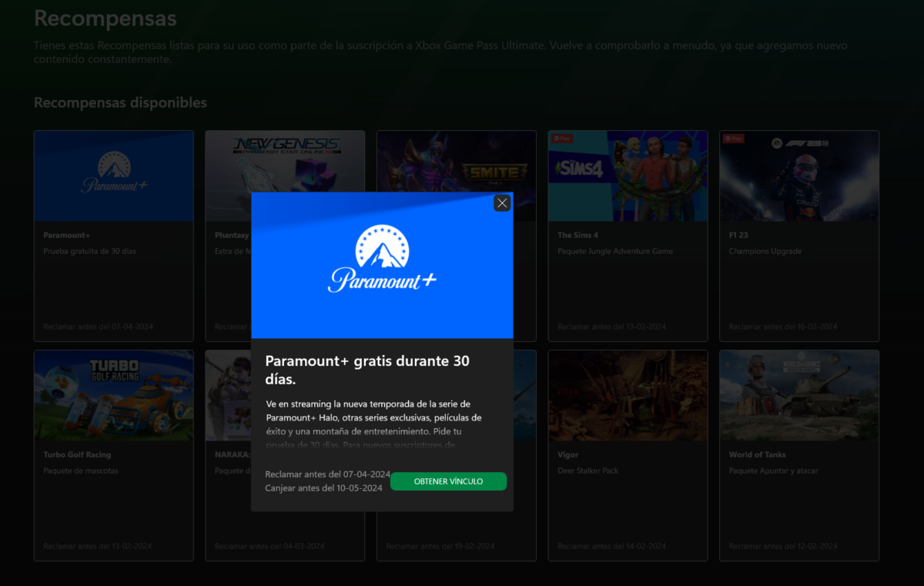Click 'Reclamar antes del 13-02-2024' on Sims 4 card

pyautogui.click(x=612, y=326)
